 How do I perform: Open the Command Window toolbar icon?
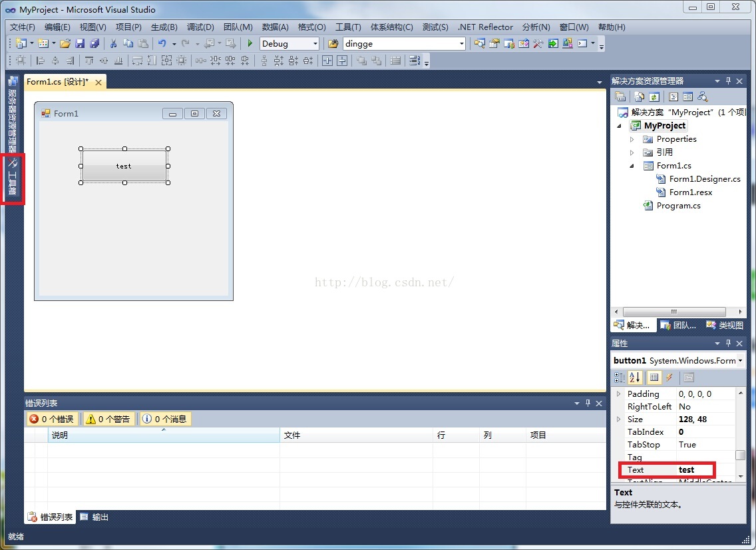point(582,43)
